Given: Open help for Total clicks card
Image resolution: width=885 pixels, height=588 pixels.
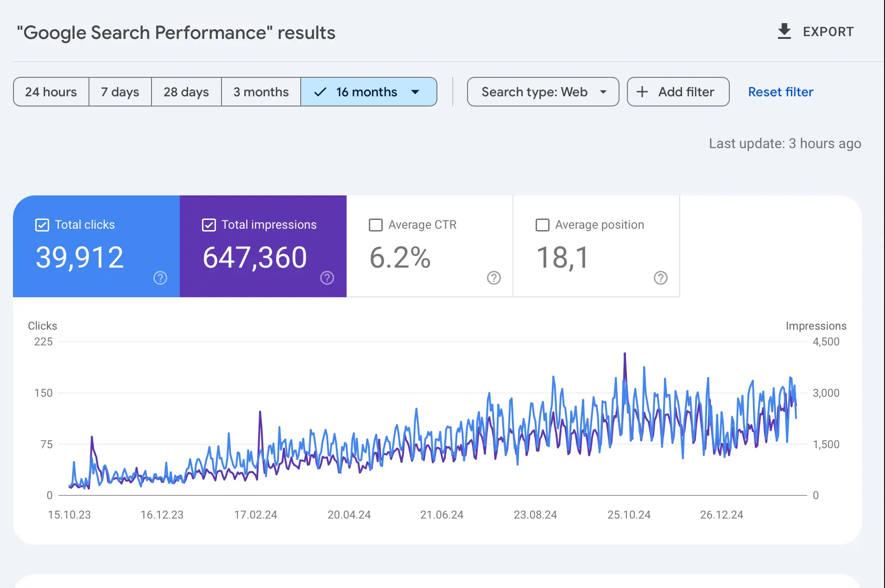Looking at the screenshot, I should (x=160, y=278).
